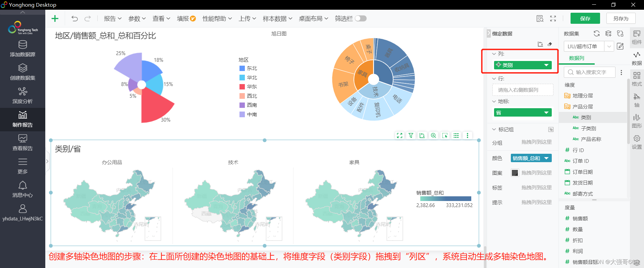Screen dimensions: 644x268
Task: Click the 保存 button
Action: tap(585, 18)
